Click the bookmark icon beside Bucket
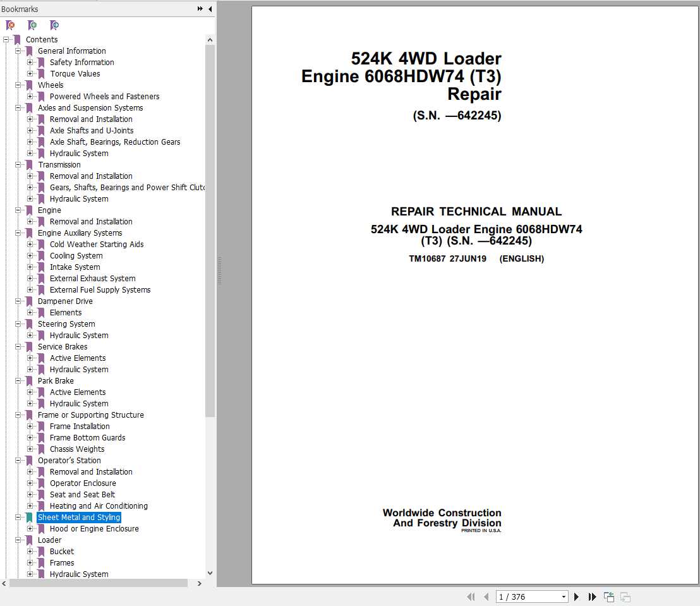The width and height of the screenshot is (700, 606). click(x=42, y=552)
